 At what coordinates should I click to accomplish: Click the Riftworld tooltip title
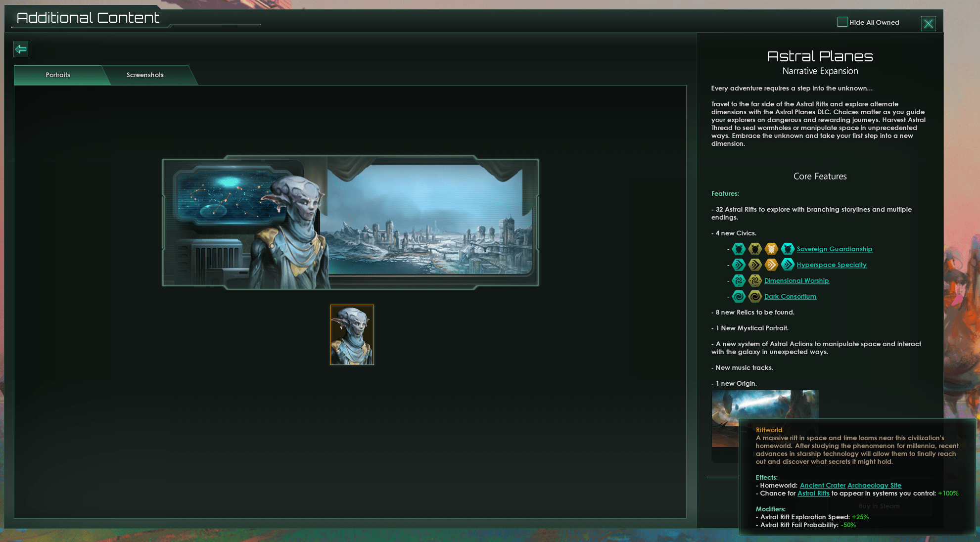coord(769,430)
